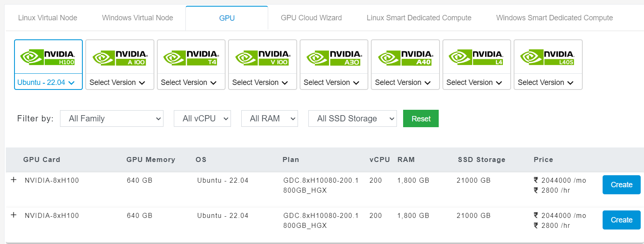The height and width of the screenshot is (244, 644).
Task: Select the GPU tab
Action: (227, 18)
